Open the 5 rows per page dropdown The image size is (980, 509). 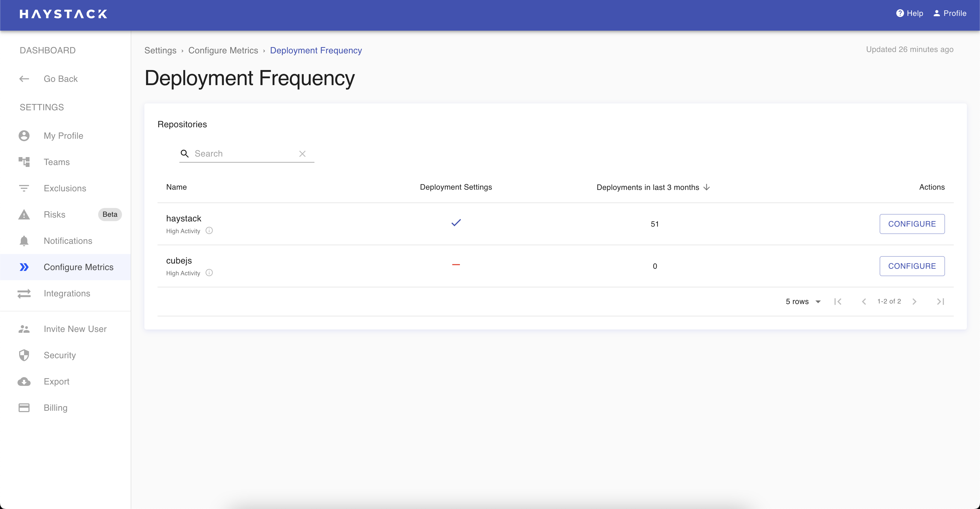pyautogui.click(x=803, y=302)
